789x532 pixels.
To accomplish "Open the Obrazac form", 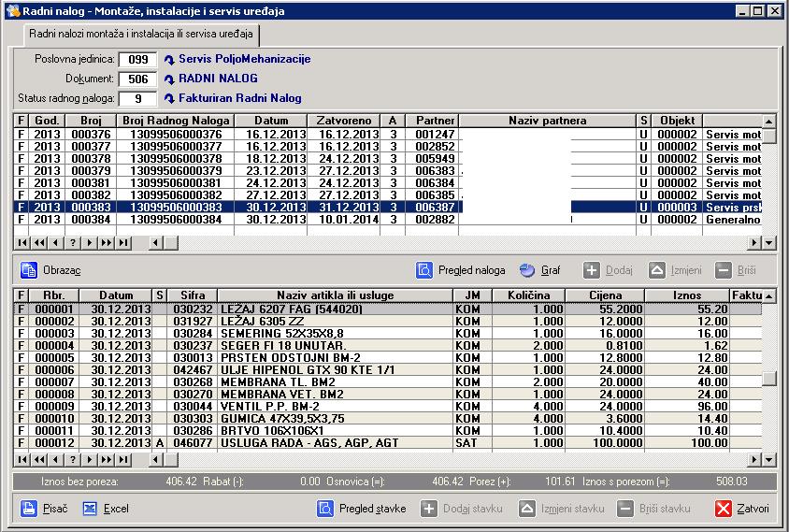I will [x=50, y=270].
